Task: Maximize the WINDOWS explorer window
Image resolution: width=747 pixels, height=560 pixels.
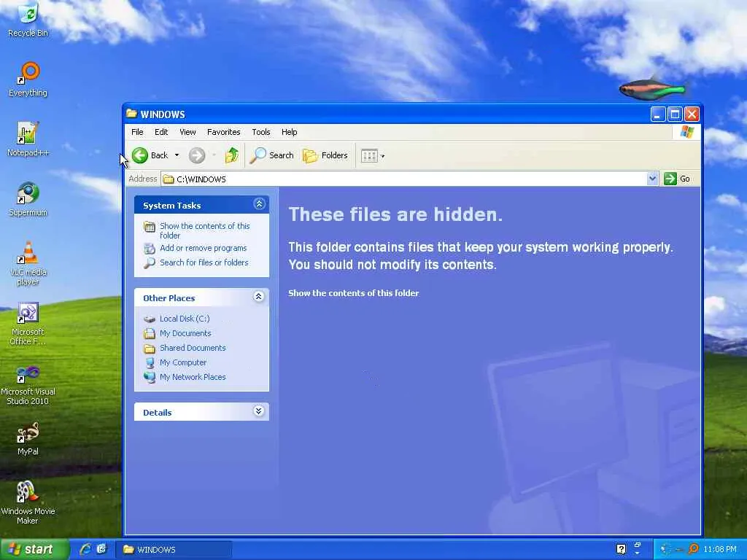Action: tap(675, 114)
